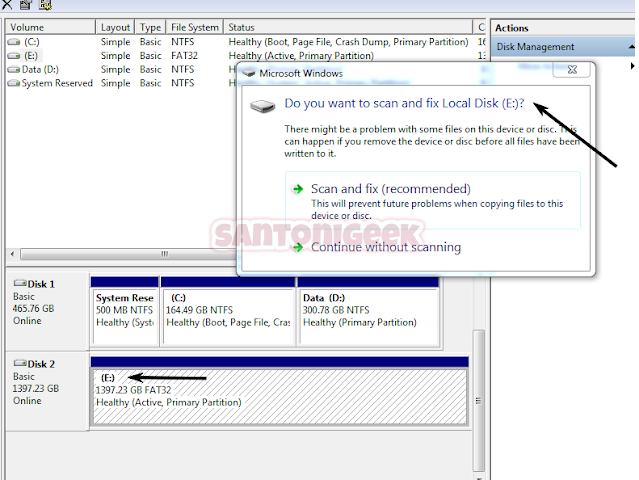Click the volume list horizontal scrollbar thumb
Image resolution: width=639 pixels, height=480 pixels.
coord(128,254)
